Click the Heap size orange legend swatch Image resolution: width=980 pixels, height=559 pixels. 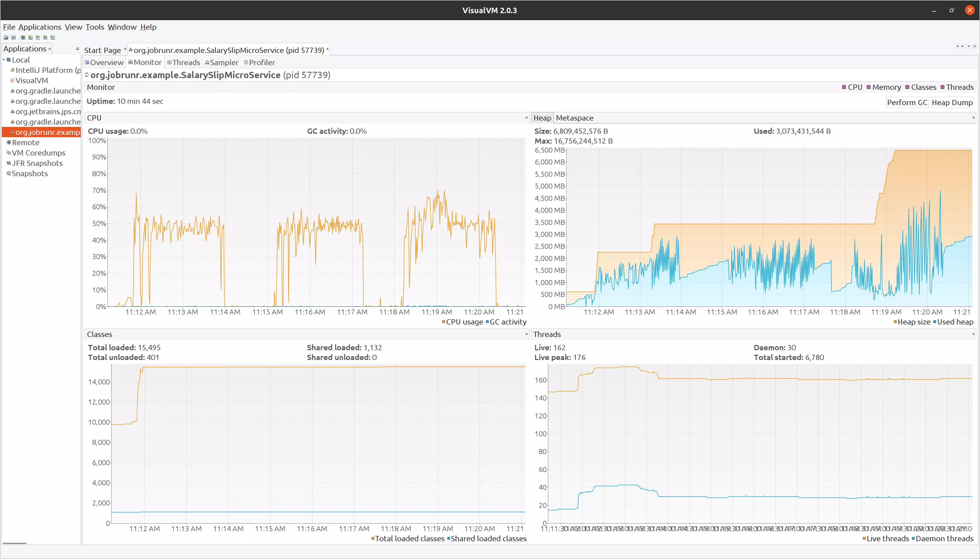pyautogui.click(x=895, y=322)
